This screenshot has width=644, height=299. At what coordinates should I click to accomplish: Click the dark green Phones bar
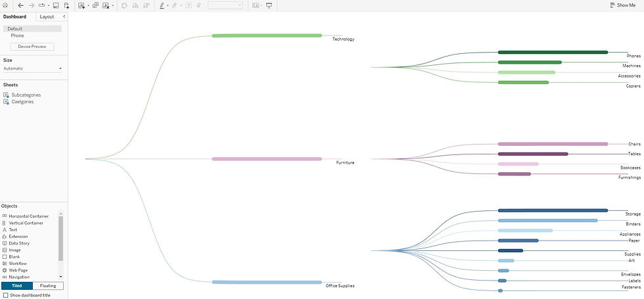(553, 52)
